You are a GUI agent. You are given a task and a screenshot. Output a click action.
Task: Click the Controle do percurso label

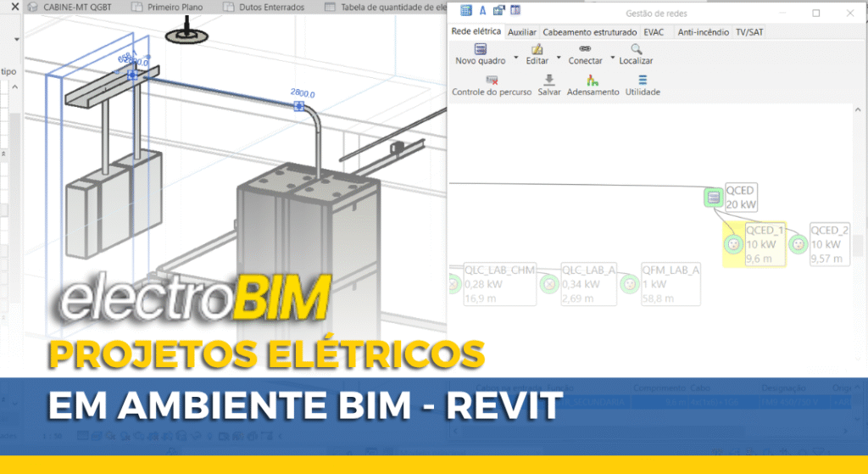[x=492, y=92]
